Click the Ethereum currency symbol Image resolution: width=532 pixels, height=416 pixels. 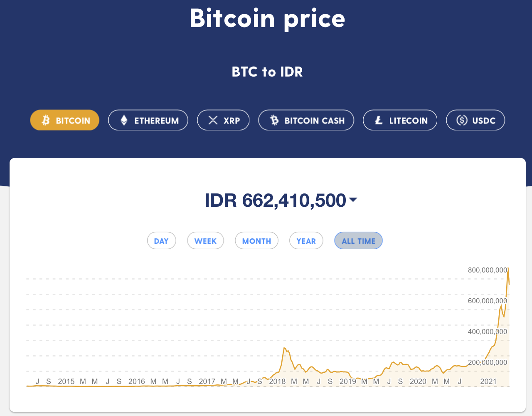pyautogui.click(x=123, y=120)
